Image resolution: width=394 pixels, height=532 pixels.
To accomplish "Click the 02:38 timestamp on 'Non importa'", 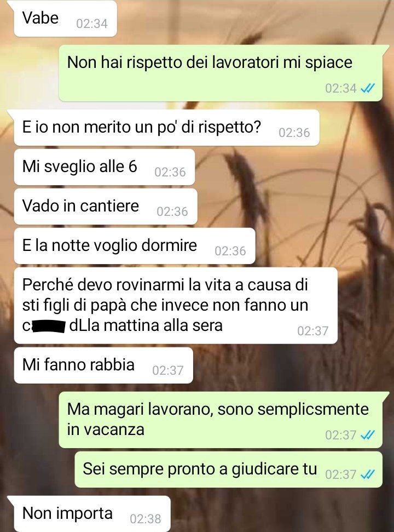I will click(x=146, y=519).
